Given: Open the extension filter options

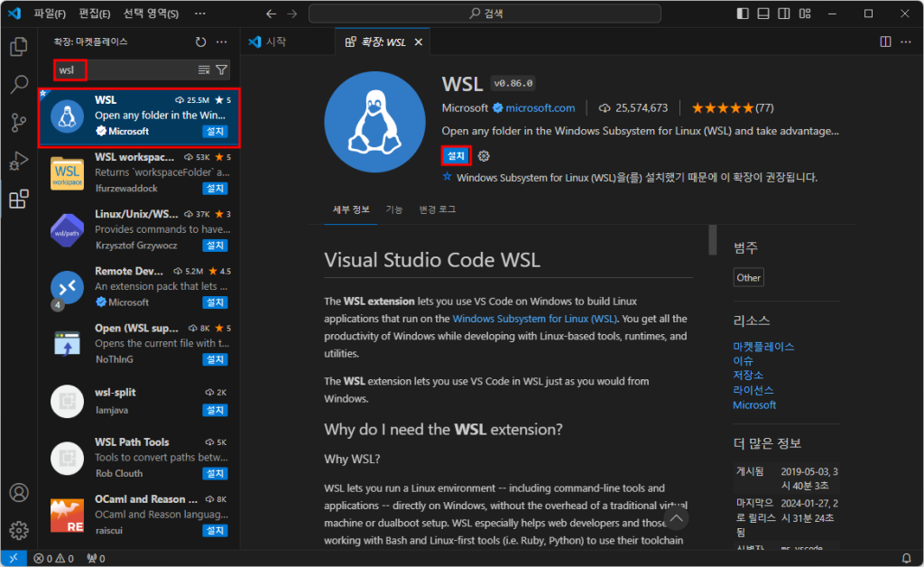Looking at the screenshot, I should pos(222,70).
